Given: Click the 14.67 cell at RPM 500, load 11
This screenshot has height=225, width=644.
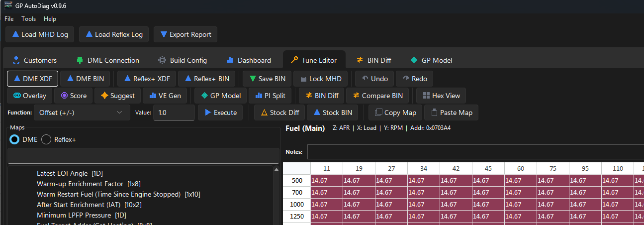Looking at the screenshot, I should click(x=327, y=181).
